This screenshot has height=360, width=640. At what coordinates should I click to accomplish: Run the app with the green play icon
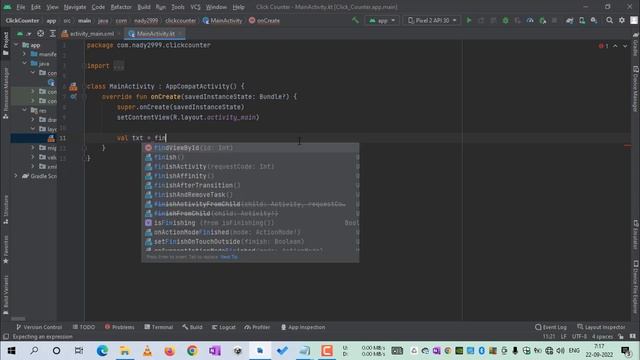pyautogui.click(x=469, y=20)
